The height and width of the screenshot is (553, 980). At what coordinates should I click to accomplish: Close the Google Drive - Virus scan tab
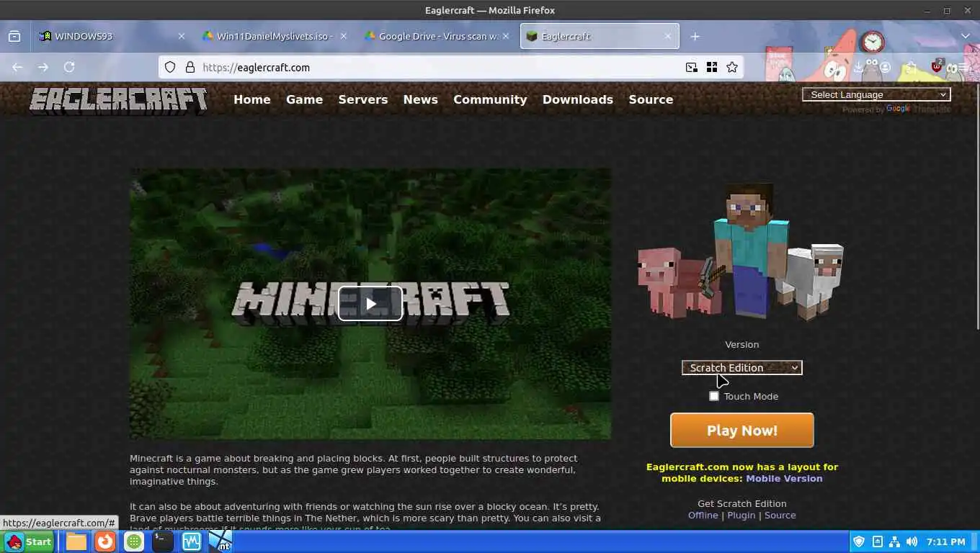(x=506, y=36)
